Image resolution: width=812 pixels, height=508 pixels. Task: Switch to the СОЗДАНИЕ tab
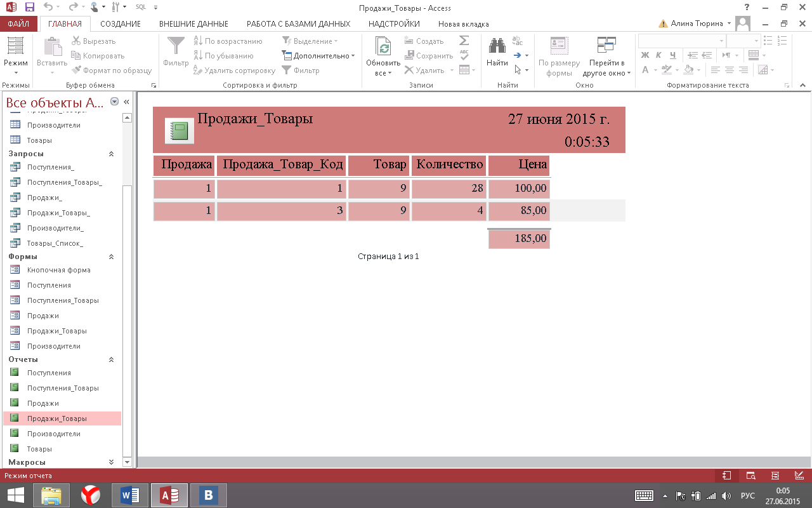pos(121,24)
